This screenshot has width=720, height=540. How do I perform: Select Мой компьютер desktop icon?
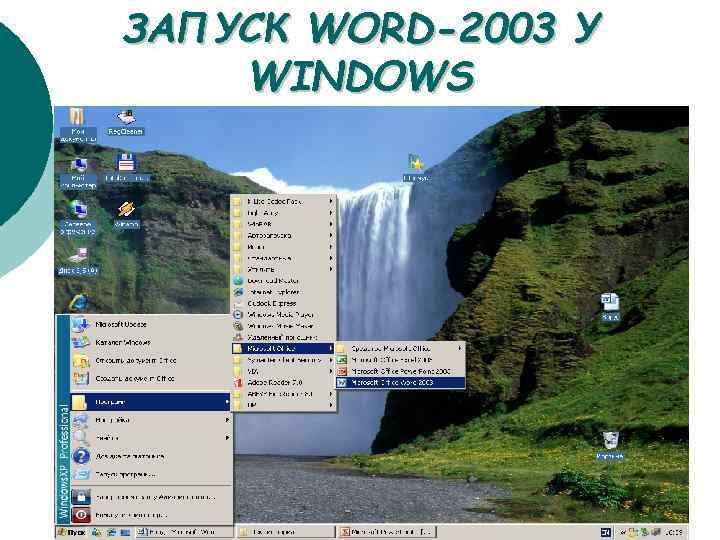click(78, 173)
